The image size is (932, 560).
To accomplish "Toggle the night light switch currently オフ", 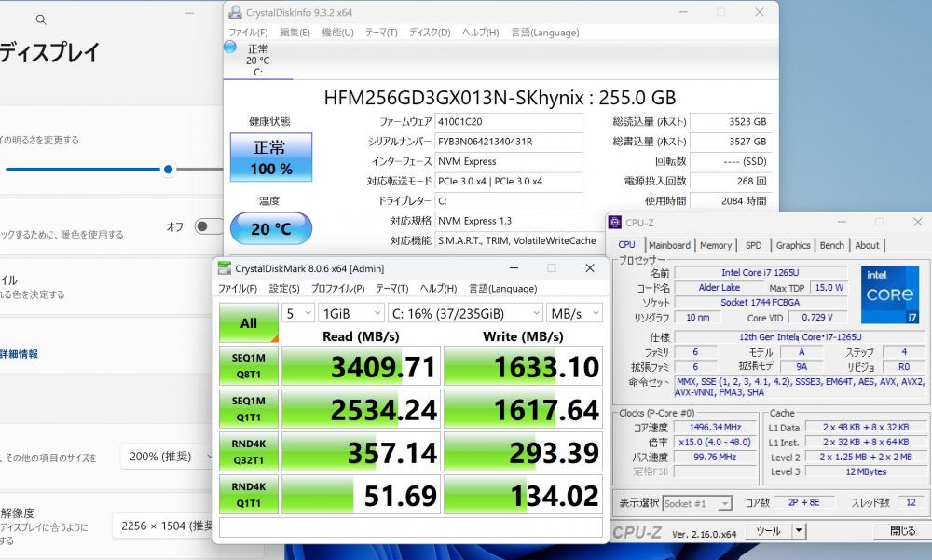I will coord(208,226).
